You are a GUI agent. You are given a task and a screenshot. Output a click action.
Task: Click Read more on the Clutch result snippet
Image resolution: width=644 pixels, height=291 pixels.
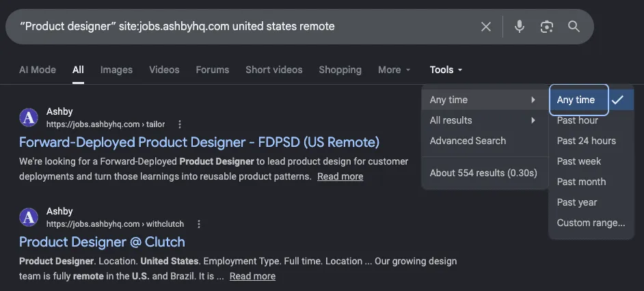[252, 276]
